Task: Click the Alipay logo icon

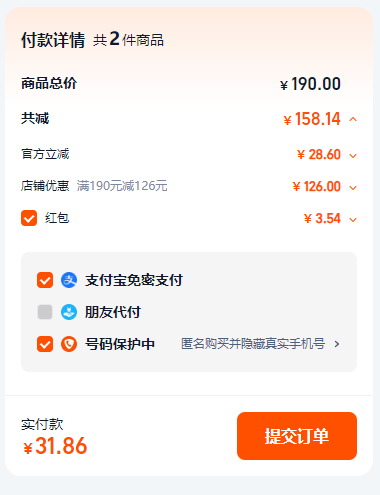Action: (x=69, y=280)
